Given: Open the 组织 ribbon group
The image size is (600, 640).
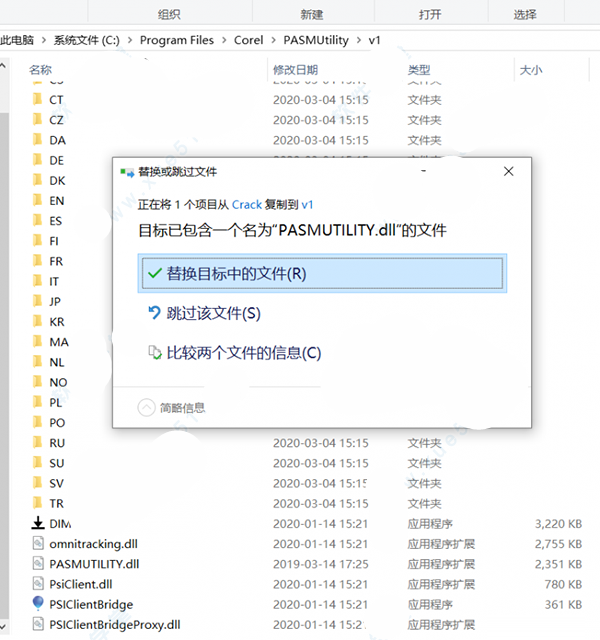Looking at the screenshot, I should 169,15.
